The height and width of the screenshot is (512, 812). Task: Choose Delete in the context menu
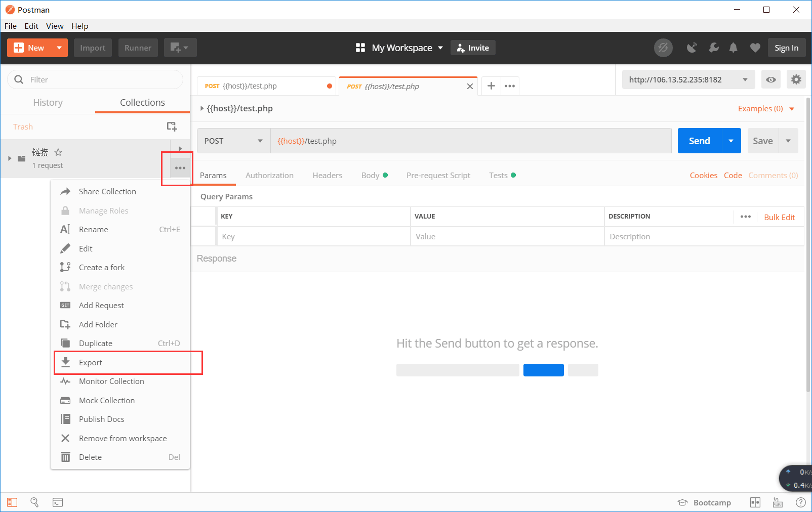(120, 457)
